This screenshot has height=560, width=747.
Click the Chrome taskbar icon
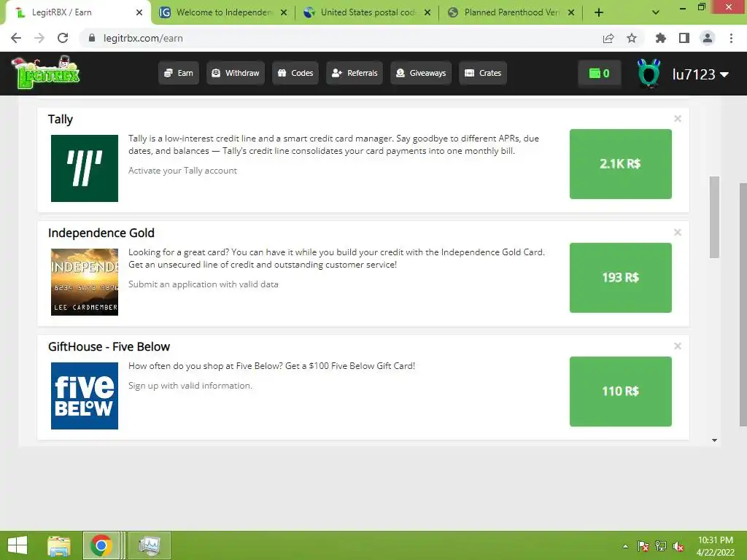pos(101,545)
